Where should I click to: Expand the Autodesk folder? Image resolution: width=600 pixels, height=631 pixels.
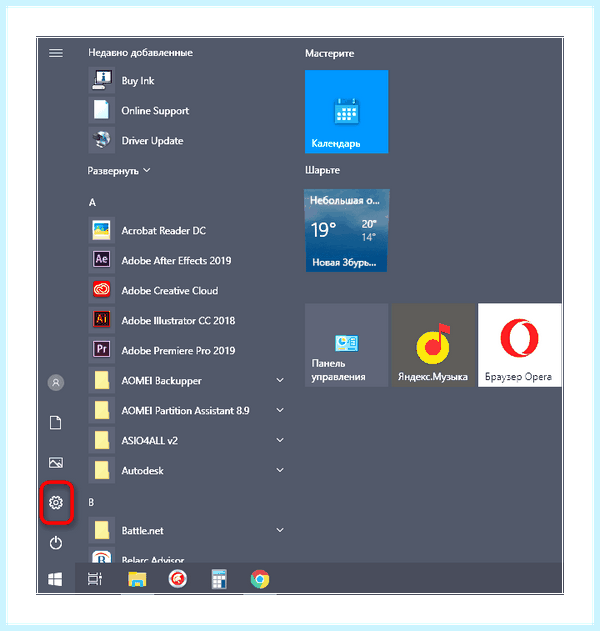(187, 470)
